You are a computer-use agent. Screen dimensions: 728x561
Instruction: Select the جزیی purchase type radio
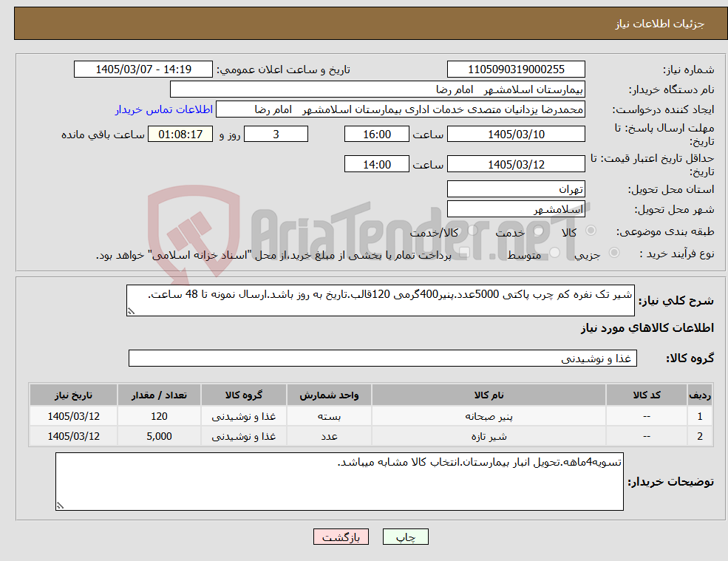point(613,253)
